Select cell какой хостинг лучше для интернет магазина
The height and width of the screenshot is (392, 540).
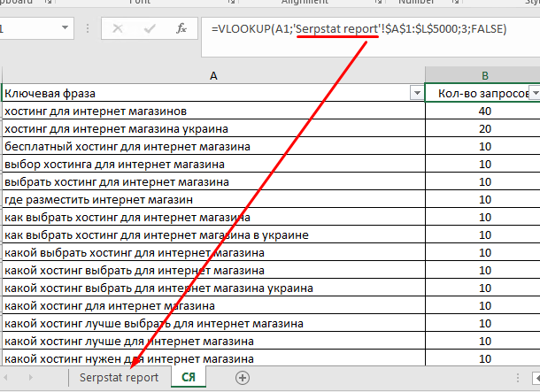click(x=213, y=342)
